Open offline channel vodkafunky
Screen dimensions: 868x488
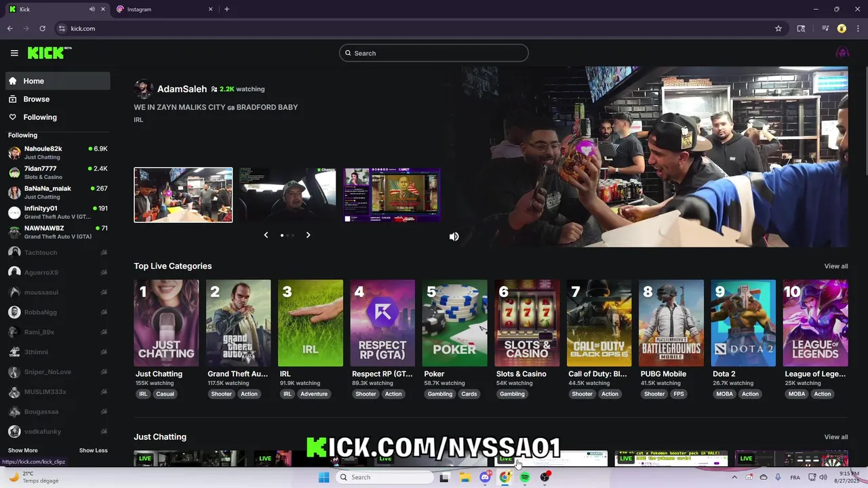coord(58,431)
